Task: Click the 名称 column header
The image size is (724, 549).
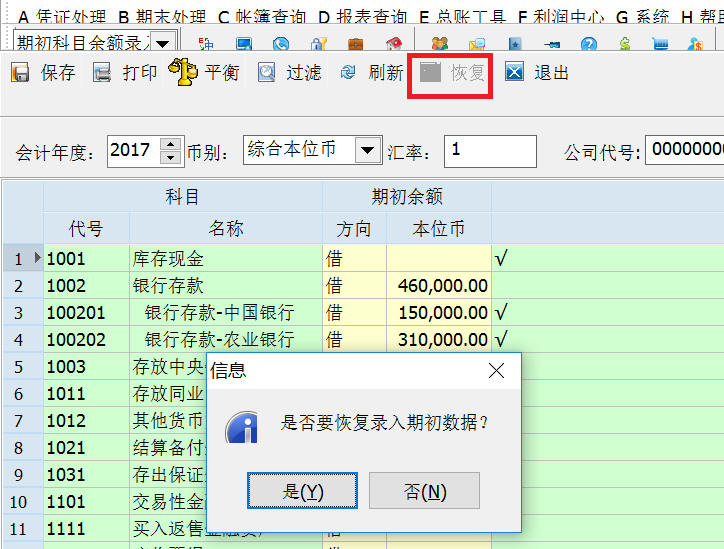Action: (x=226, y=229)
